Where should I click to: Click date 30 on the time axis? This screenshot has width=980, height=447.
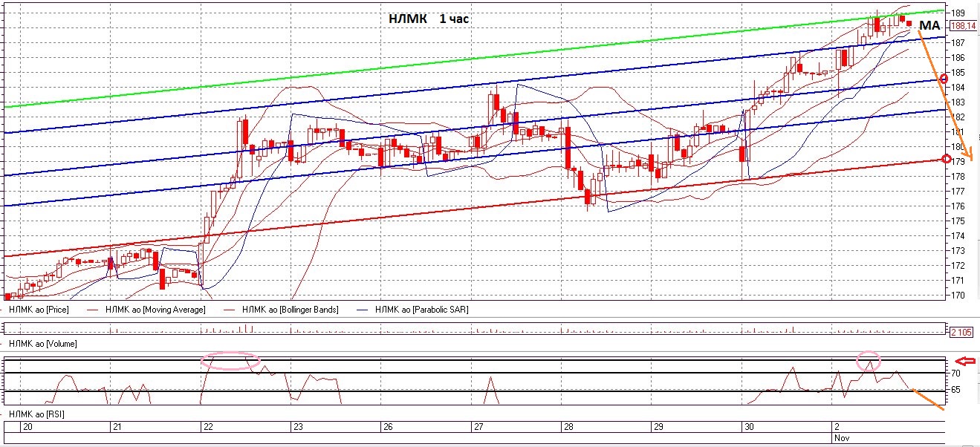click(748, 427)
